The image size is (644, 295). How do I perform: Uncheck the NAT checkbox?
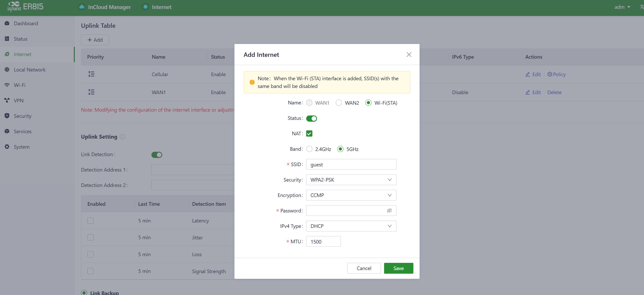click(309, 133)
